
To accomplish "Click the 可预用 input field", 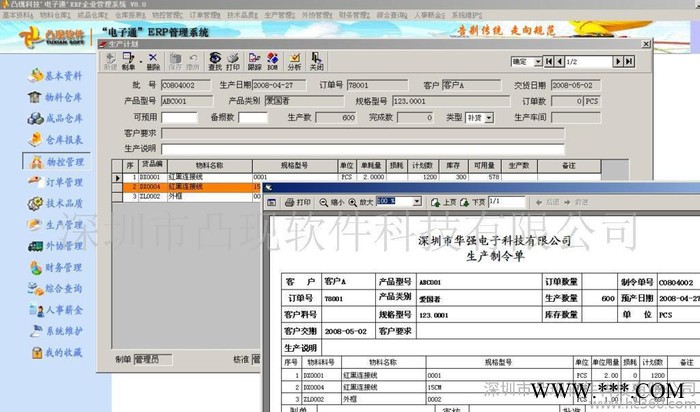I will tap(179, 117).
